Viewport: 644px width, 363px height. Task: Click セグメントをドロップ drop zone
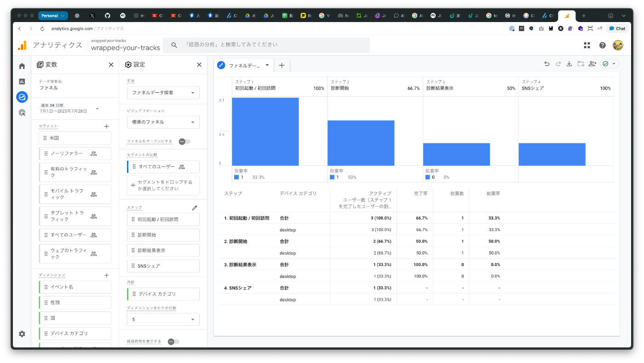coord(163,185)
